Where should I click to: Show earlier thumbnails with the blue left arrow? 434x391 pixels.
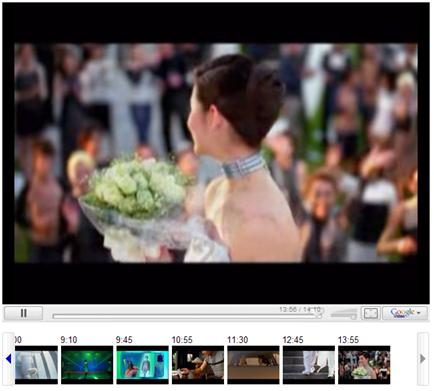point(9,359)
